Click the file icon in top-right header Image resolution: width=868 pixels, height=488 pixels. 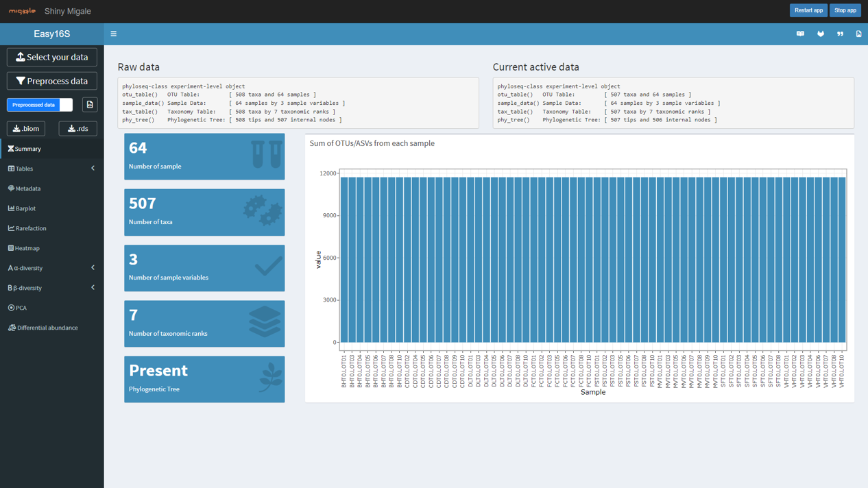(858, 34)
